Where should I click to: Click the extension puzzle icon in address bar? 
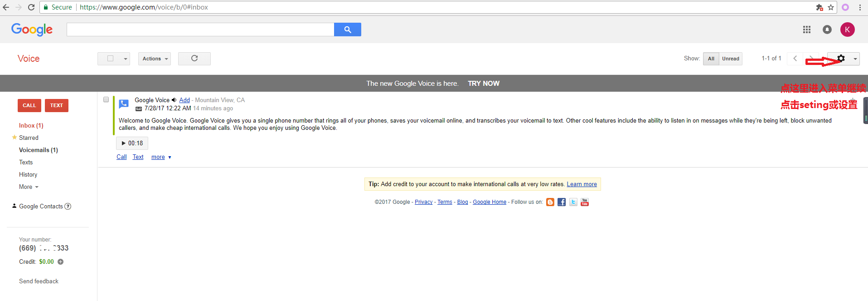[820, 7]
